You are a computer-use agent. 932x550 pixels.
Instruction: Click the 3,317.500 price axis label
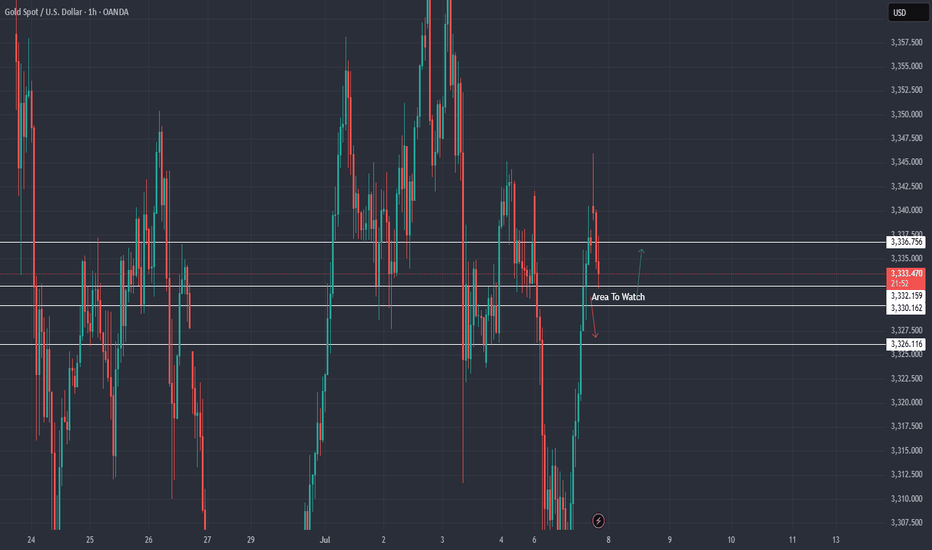tap(906, 426)
